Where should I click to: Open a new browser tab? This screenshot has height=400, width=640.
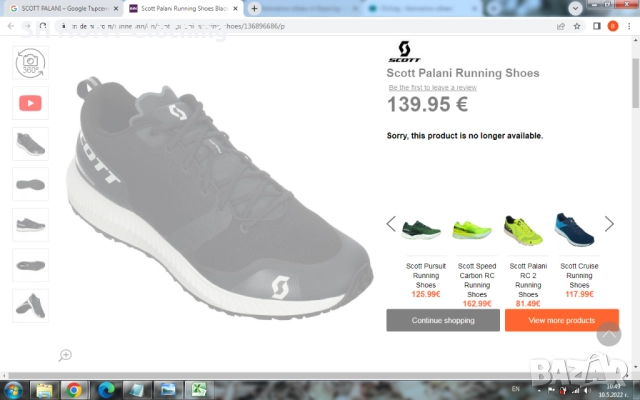click(x=254, y=8)
